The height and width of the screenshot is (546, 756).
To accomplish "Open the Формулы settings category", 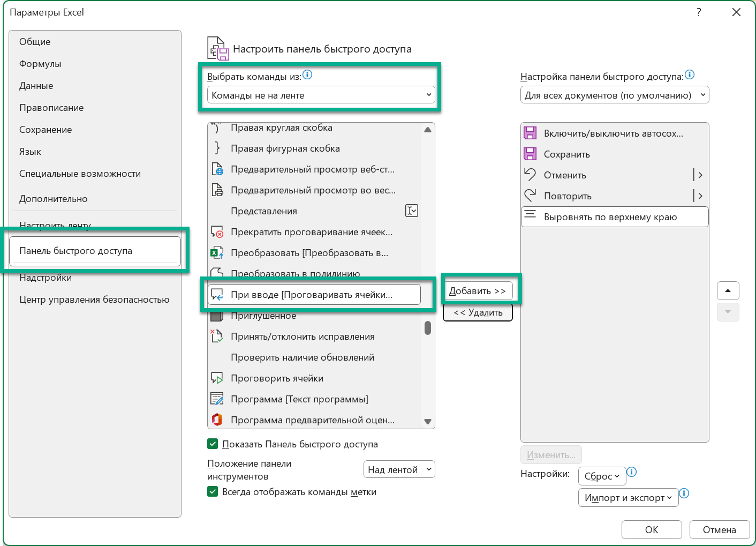I will 40,64.
